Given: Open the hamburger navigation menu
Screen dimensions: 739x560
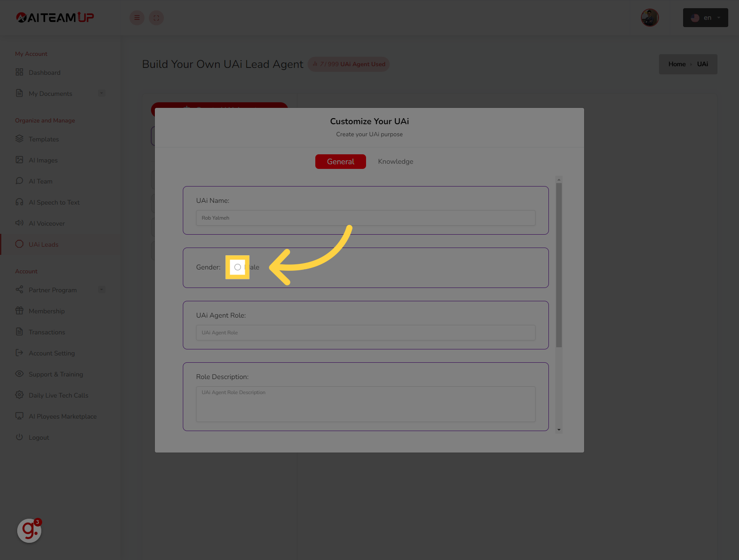Looking at the screenshot, I should pos(137,18).
